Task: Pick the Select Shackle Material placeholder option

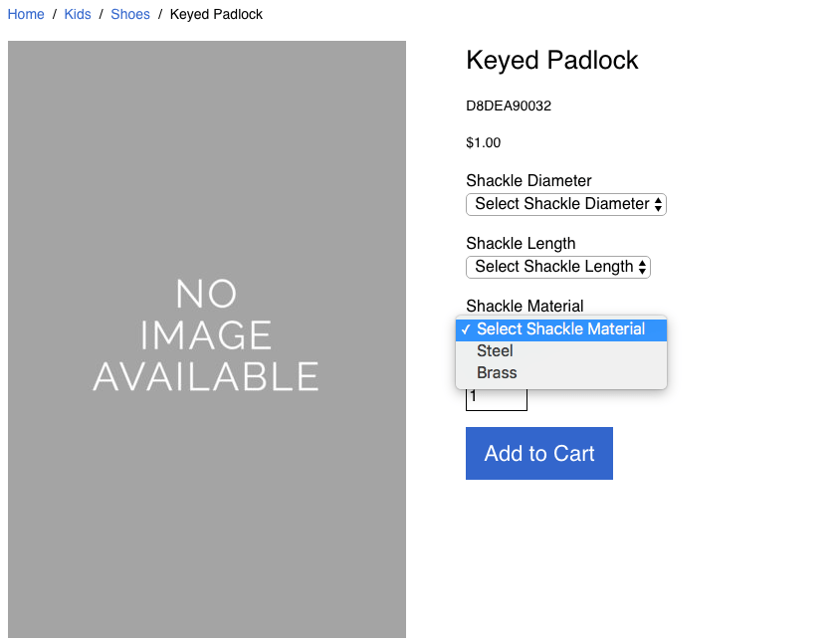Action: point(561,328)
